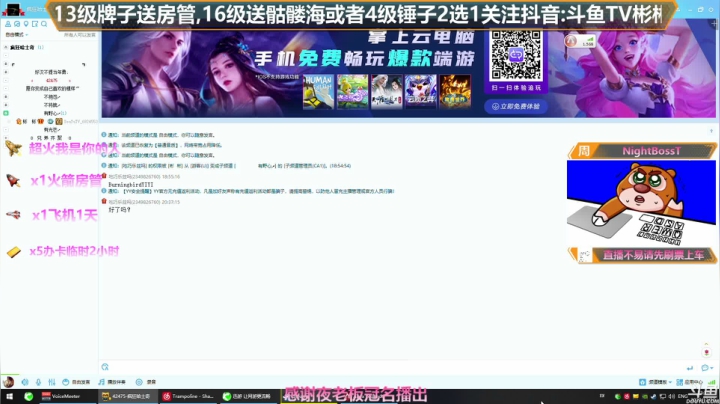
Task: Click the 立即免费体验 banner button
Action: tap(516, 107)
